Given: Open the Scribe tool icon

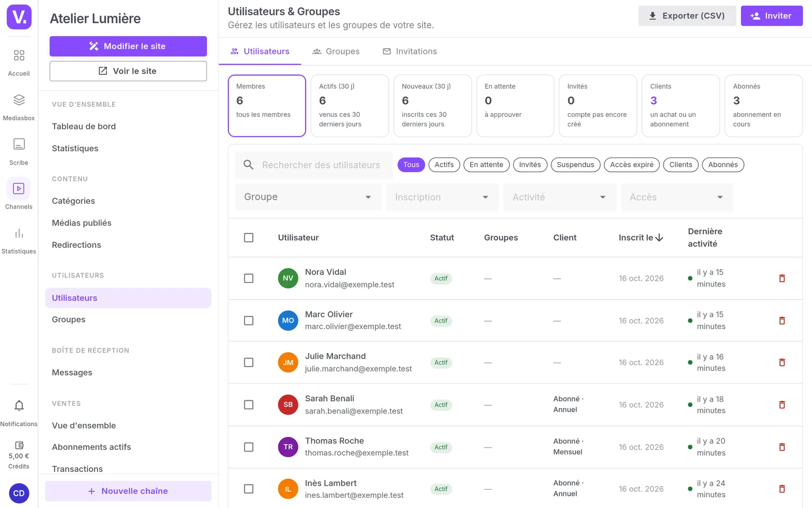Looking at the screenshot, I should [x=19, y=144].
